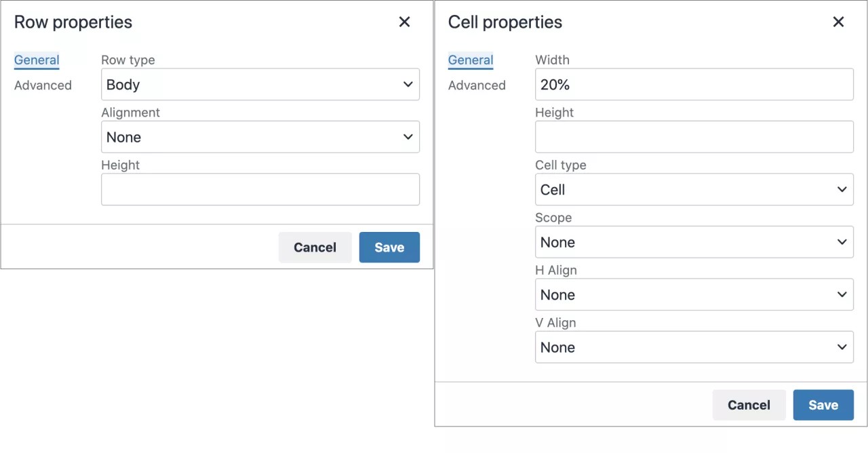Save the cell properties changes
Viewport: 868px width, 453px height.
click(x=823, y=405)
